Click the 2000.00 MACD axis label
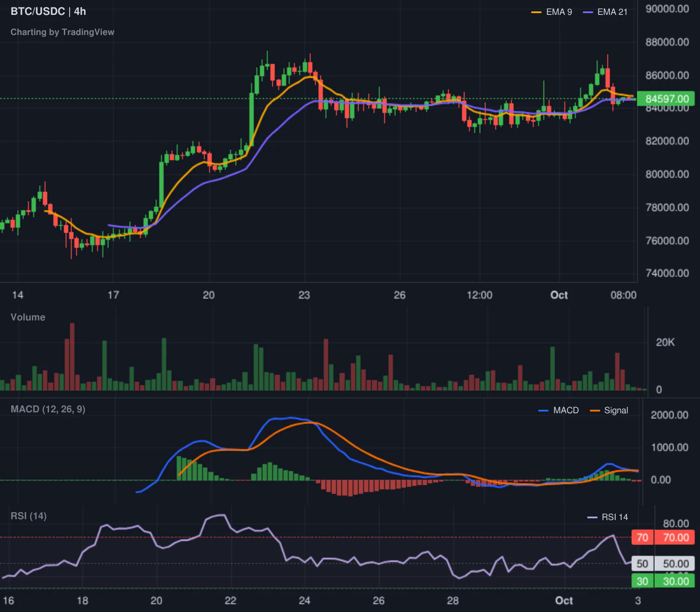Viewport: 700px width, 612px height. pos(669,415)
